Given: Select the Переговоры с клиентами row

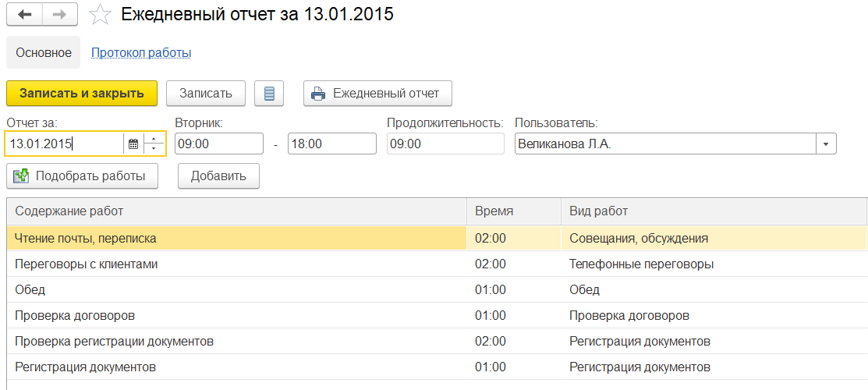Looking at the screenshot, I should pos(234,264).
